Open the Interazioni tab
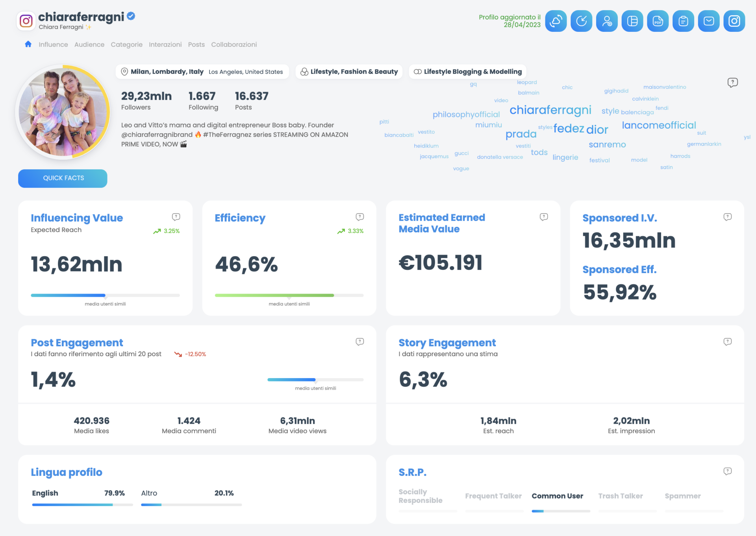The image size is (756, 536). pos(165,44)
